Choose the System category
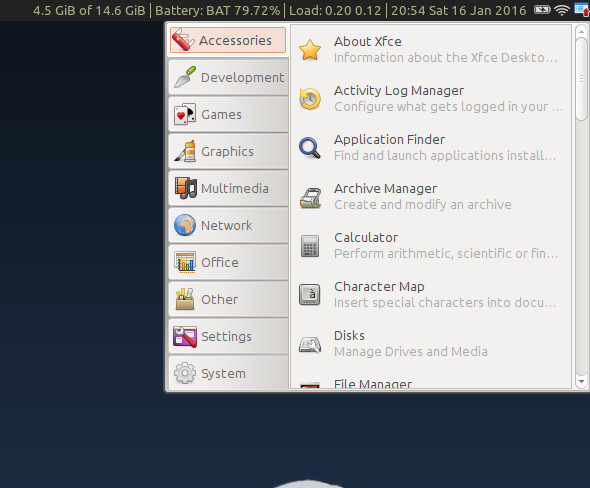Viewport: 590px width, 488px height. pyautogui.click(x=228, y=373)
